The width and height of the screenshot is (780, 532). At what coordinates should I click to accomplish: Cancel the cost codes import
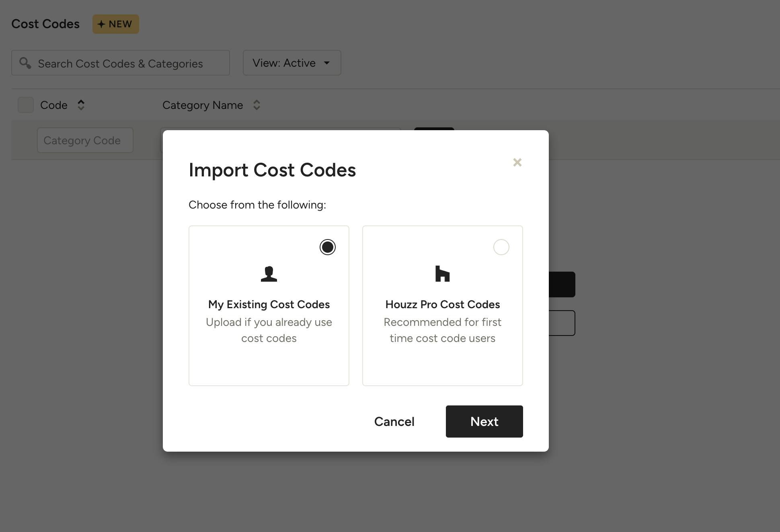click(394, 422)
